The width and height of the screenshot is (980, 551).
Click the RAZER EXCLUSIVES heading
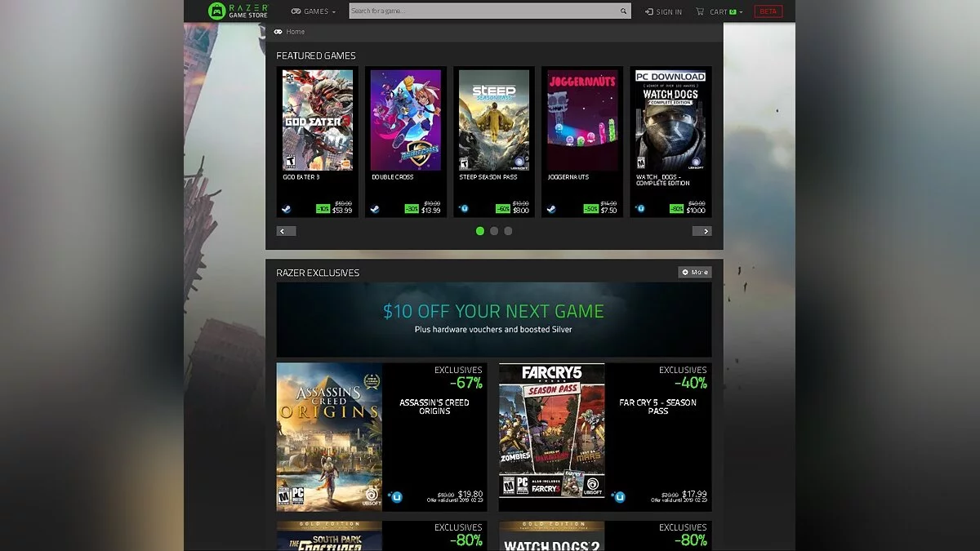318,273
